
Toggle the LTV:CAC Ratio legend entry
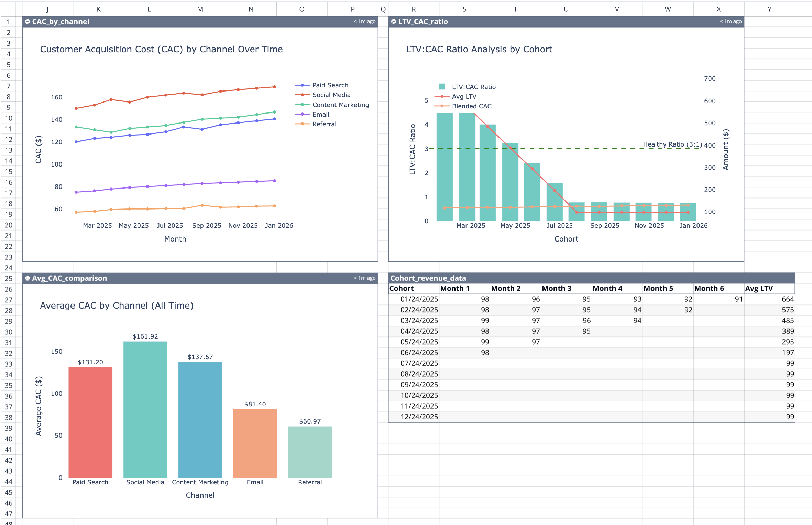pyautogui.click(x=473, y=87)
